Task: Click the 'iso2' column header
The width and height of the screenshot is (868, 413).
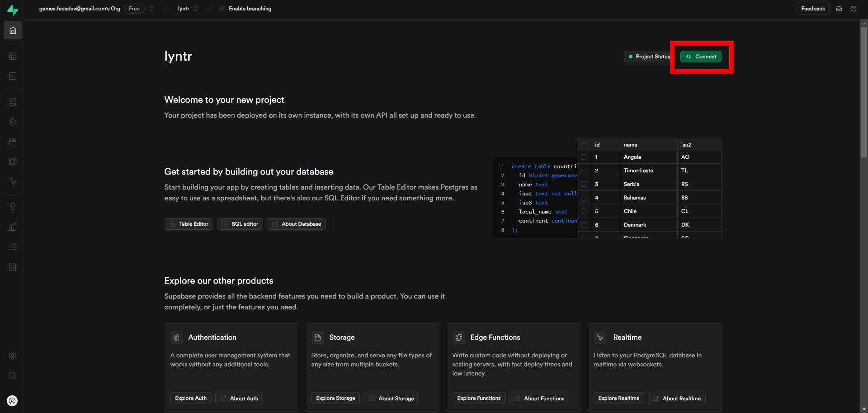Action: pyautogui.click(x=699, y=145)
